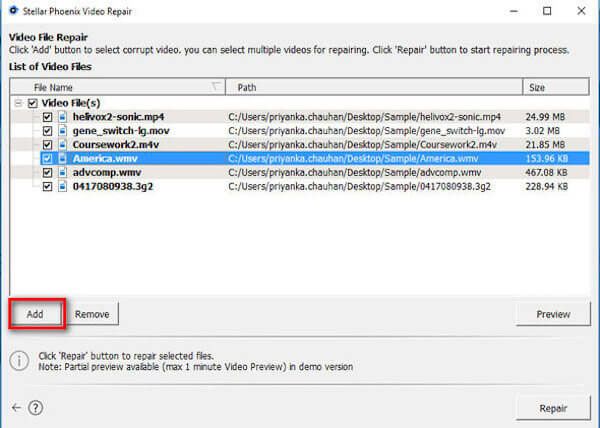
Task: Collapse the Video File(s) tree node
Action: click(19, 103)
